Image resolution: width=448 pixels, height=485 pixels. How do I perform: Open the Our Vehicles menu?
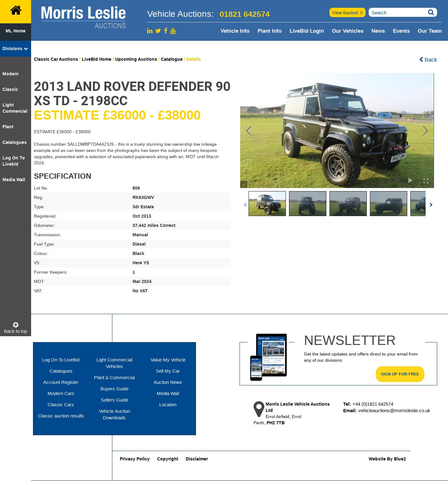coord(348,31)
